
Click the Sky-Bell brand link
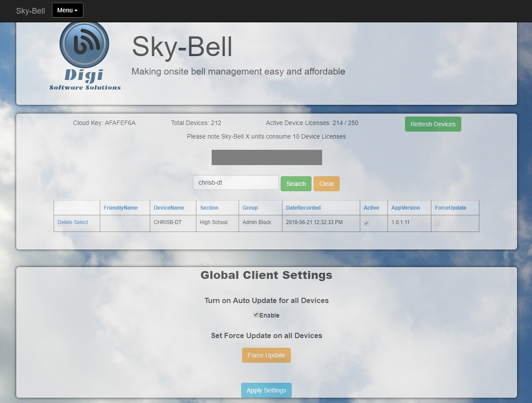click(x=30, y=11)
